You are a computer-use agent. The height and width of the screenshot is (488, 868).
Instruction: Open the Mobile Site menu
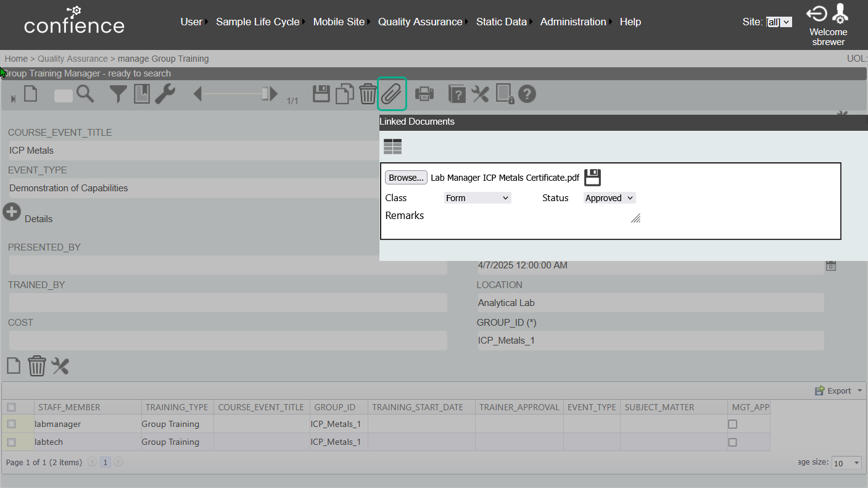(339, 22)
